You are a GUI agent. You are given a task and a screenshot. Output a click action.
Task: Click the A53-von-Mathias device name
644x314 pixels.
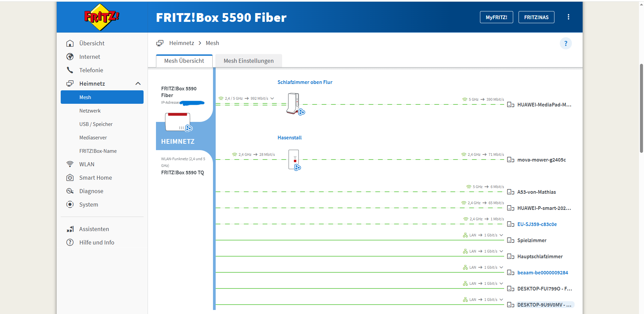click(536, 192)
